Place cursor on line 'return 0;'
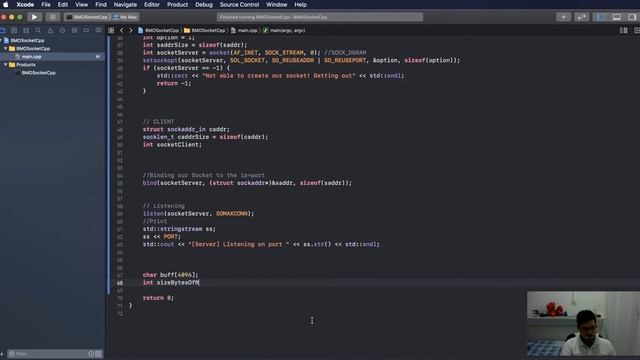 158,298
